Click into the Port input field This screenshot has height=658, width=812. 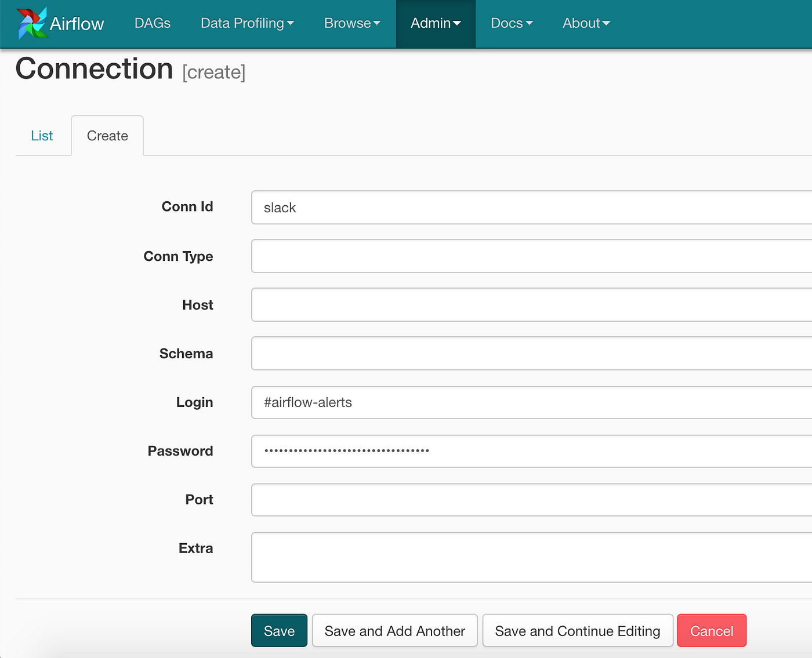(x=531, y=500)
